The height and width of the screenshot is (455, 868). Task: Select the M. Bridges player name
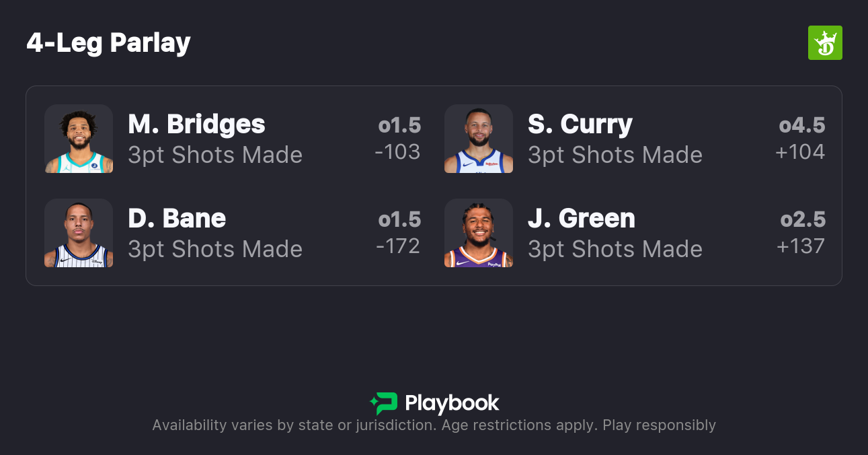point(196,125)
